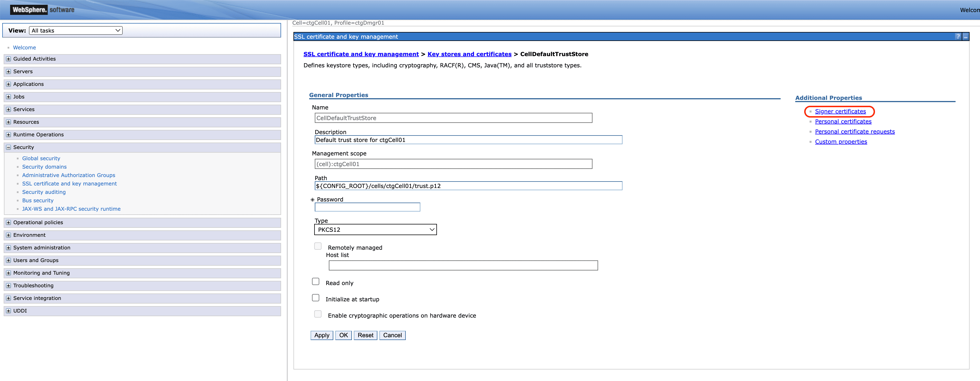Expand the Jobs section

[x=8, y=97]
